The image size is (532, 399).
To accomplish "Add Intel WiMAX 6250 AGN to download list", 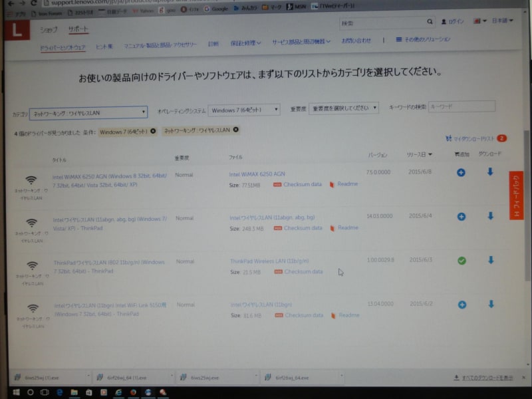I will pyautogui.click(x=461, y=173).
